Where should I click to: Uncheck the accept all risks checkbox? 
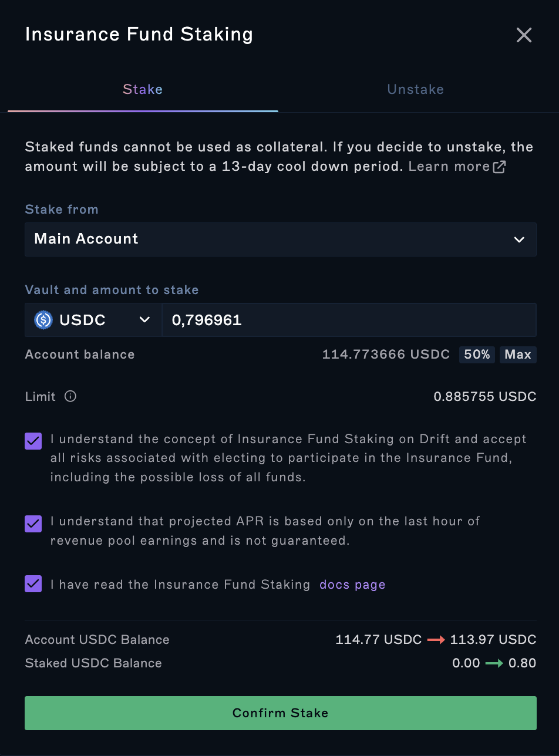click(x=33, y=441)
